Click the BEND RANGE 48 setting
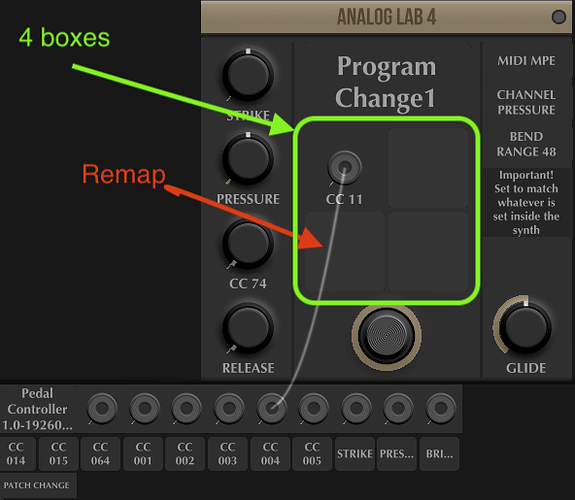The height and width of the screenshot is (500, 575). click(526, 144)
